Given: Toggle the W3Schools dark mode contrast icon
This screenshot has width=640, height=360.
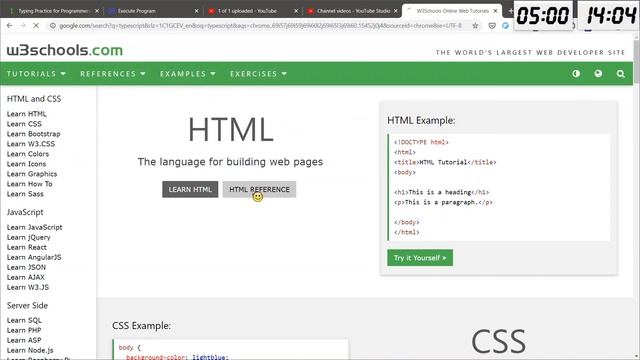Looking at the screenshot, I should click(576, 73).
